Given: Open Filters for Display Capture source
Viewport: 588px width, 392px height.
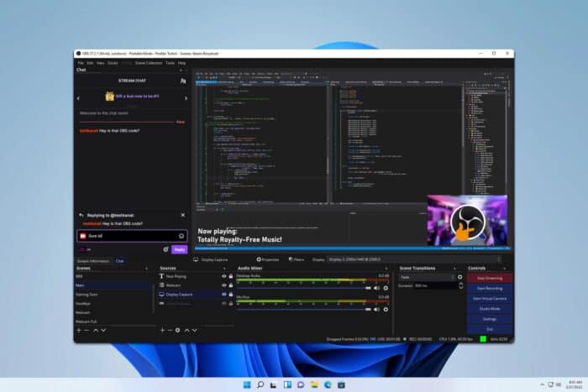Looking at the screenshot, I should 297,259.
